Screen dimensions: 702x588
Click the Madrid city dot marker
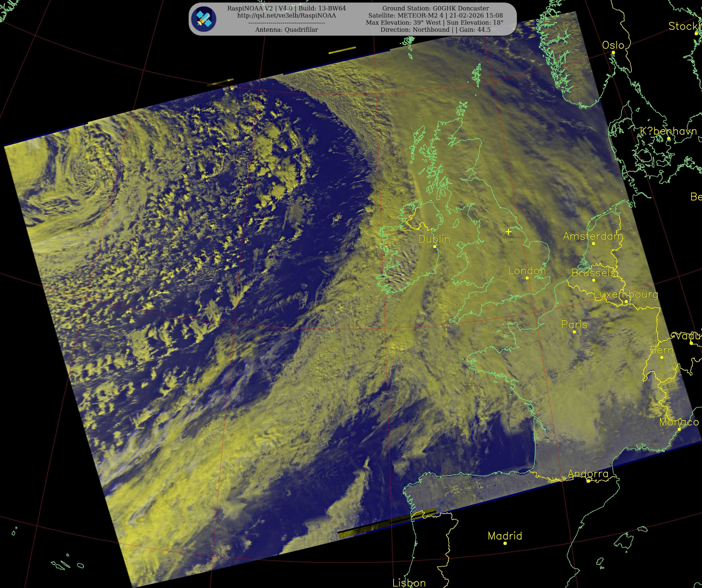tap(505, 543)
